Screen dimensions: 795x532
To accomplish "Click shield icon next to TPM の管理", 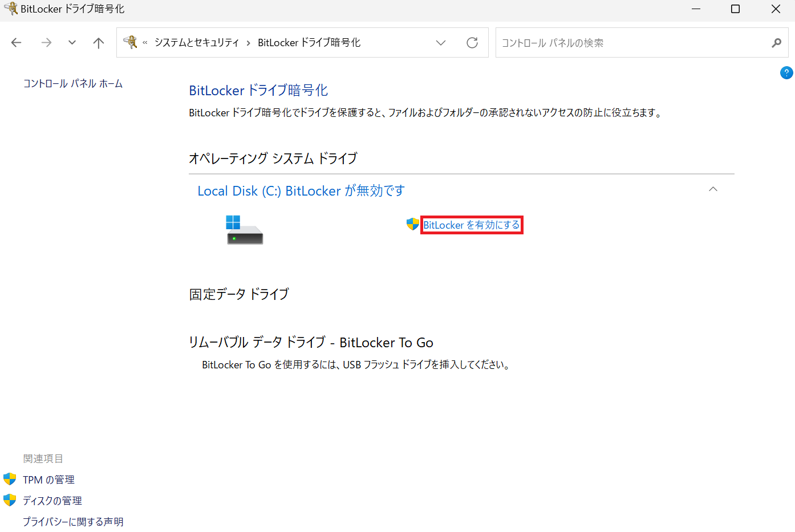I will [10, 479].
